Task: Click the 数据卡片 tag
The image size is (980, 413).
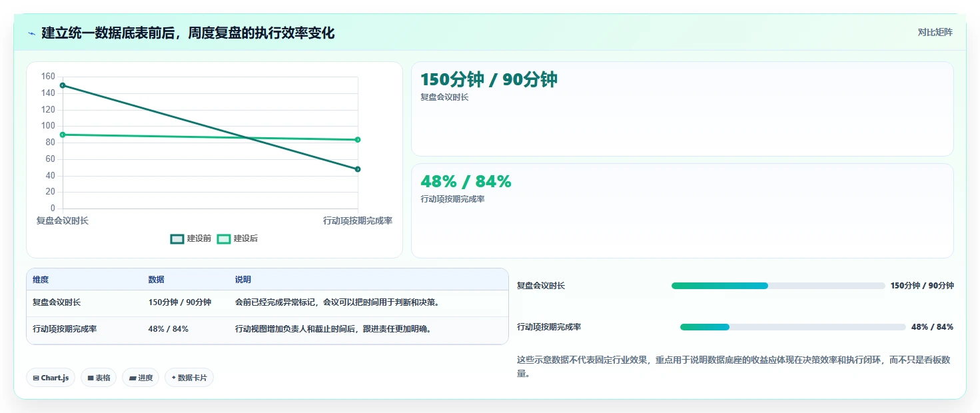Action: pyautogui.click(x=189, y=378)
